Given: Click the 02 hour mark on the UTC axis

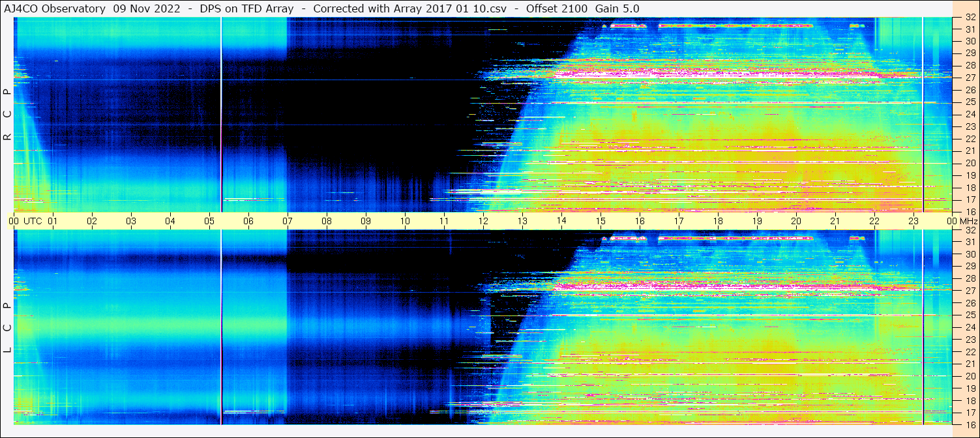Looking at the screenshot, I should 92,221.
